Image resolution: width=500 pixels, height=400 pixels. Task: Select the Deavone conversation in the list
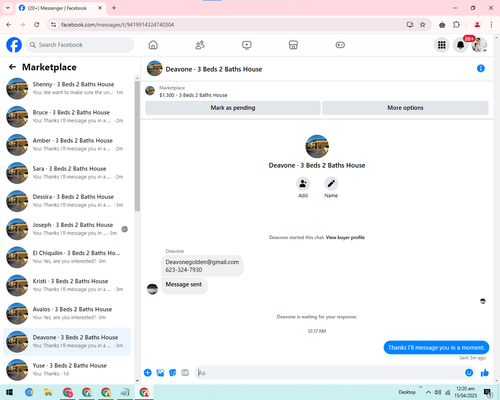pyautogui.click(x=67, y=341)
